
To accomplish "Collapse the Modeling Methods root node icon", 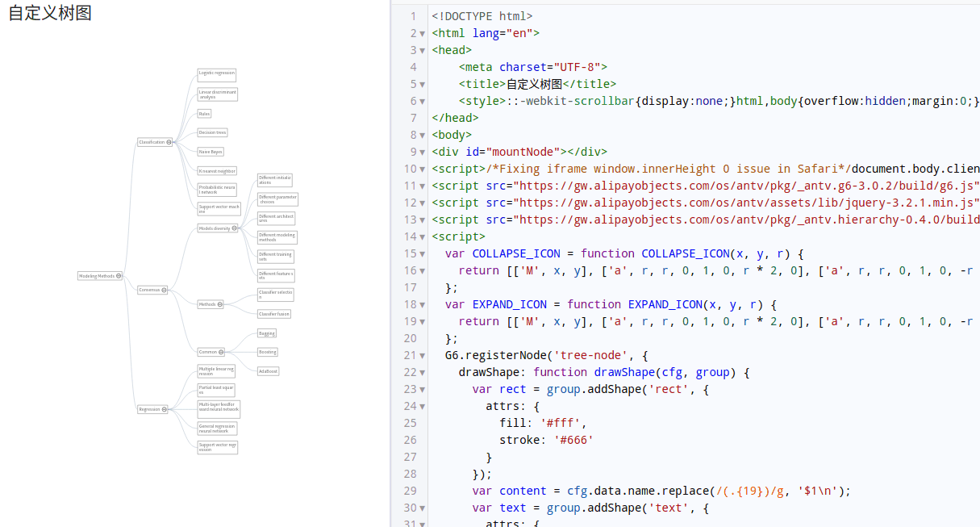I will (x=119, y=276).
